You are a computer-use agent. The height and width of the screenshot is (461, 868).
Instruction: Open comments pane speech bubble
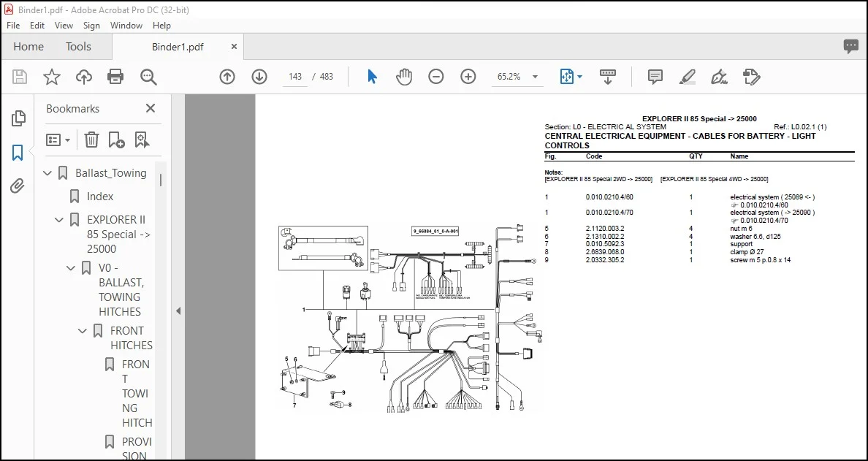coord(851,47)
